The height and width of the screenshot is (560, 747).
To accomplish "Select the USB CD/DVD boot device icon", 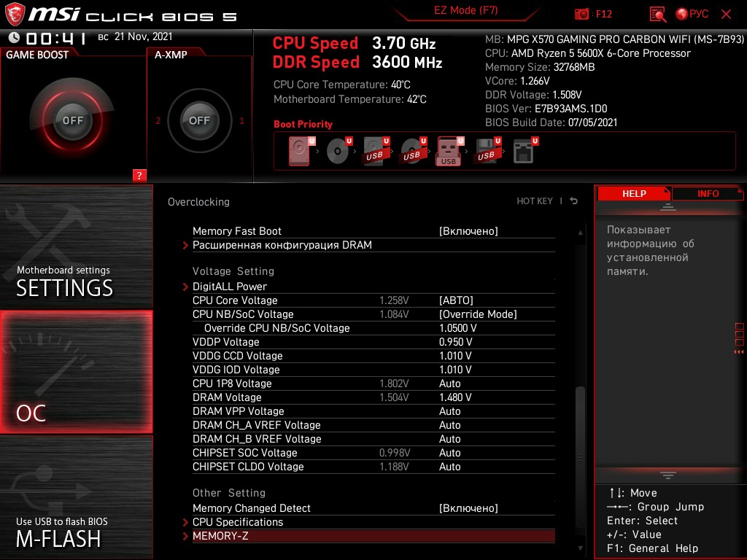I will click(414, 151).
